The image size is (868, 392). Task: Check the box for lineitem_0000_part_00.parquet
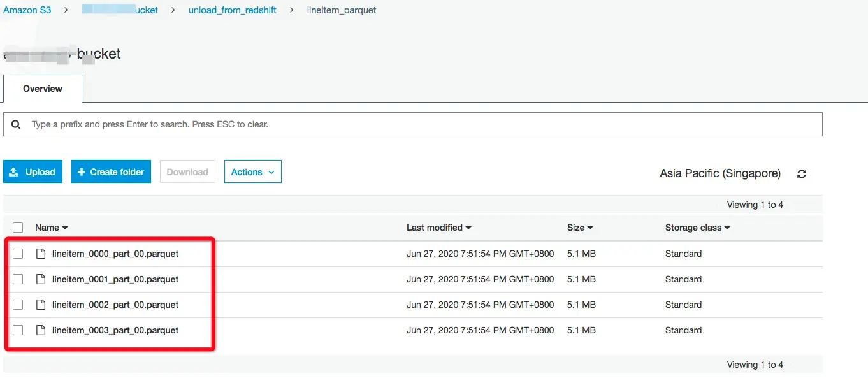(18, 254)
